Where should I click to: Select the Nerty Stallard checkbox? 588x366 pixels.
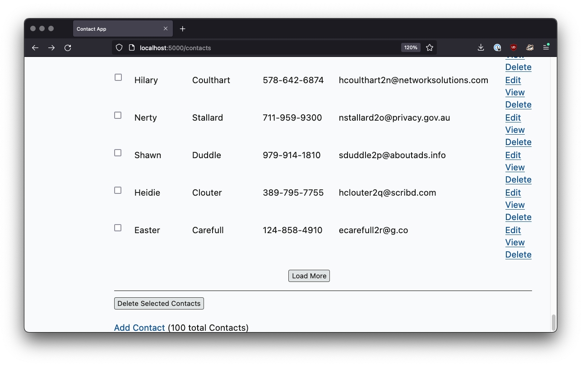[118, 115]
